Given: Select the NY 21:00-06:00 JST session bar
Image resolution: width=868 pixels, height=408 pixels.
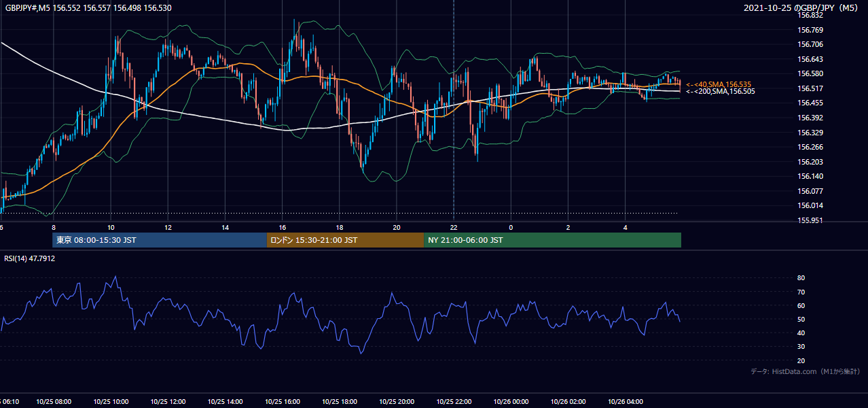Looking at the screenshot, I should click(x=552, y=240).
